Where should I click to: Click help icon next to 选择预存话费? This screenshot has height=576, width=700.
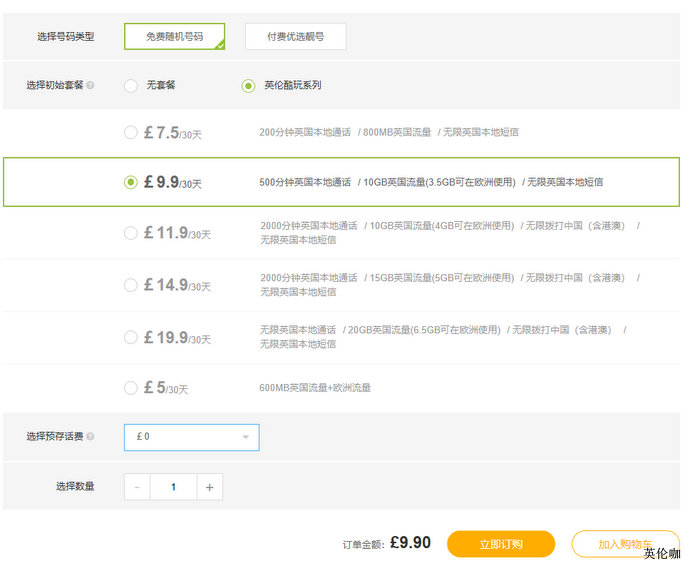click(x=91, y=437)
